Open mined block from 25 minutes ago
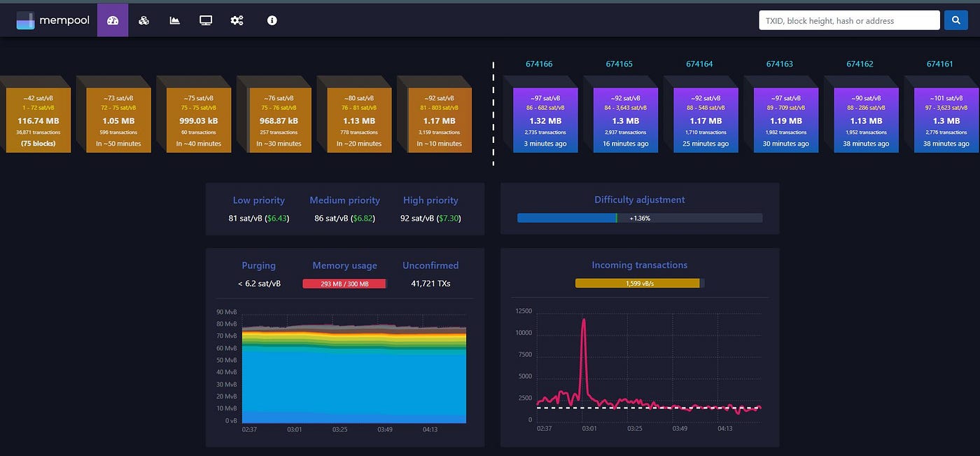 coord(706,120)
